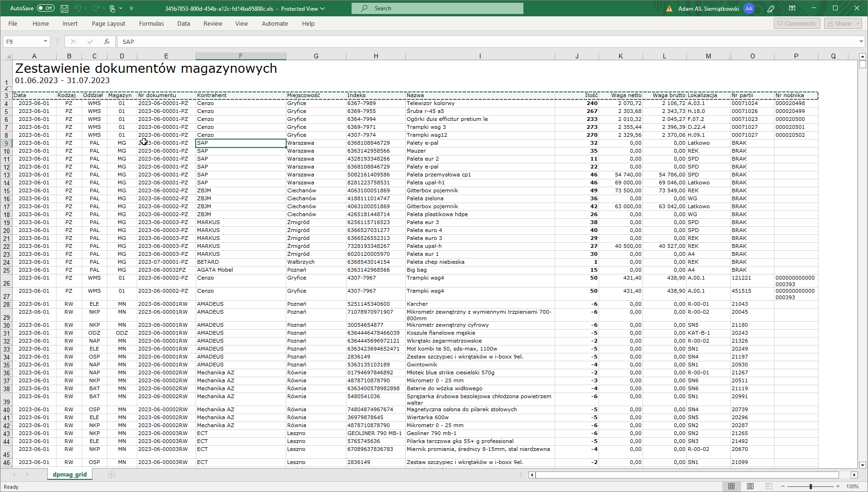Click in the Search box
This screenshot has width=868, height=492.
click(x=437, y=8)
